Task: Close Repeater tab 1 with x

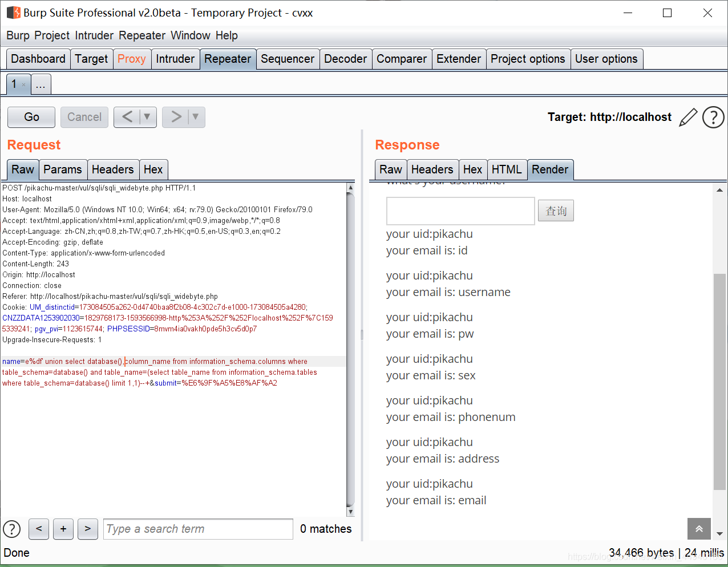Action: pos(23,84)
